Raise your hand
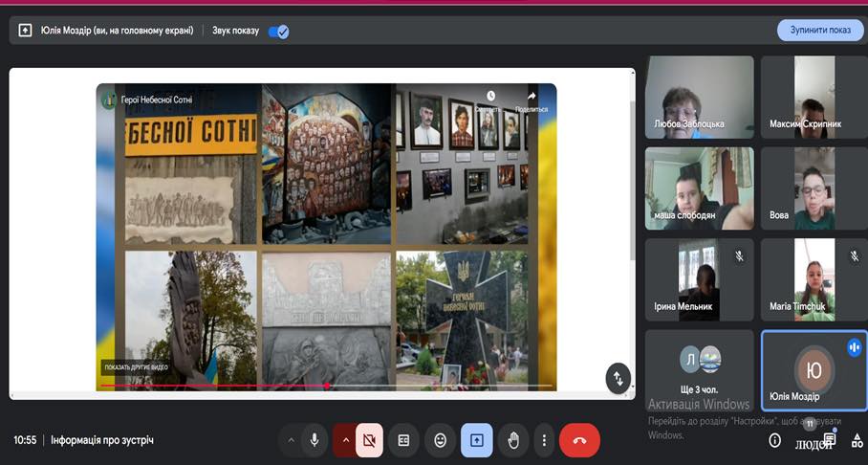Screen dimensions: 868x465 click(513, 440)
